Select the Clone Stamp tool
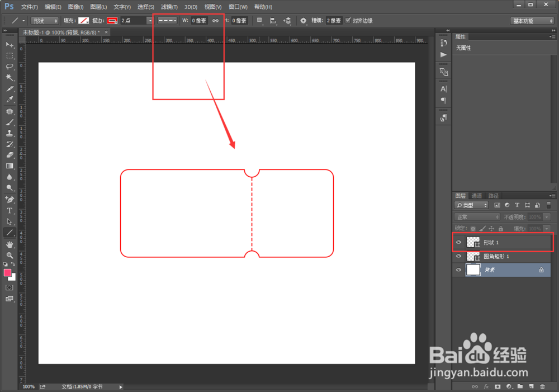The width and height of the screenshot is (559, 392). [10, 134]
